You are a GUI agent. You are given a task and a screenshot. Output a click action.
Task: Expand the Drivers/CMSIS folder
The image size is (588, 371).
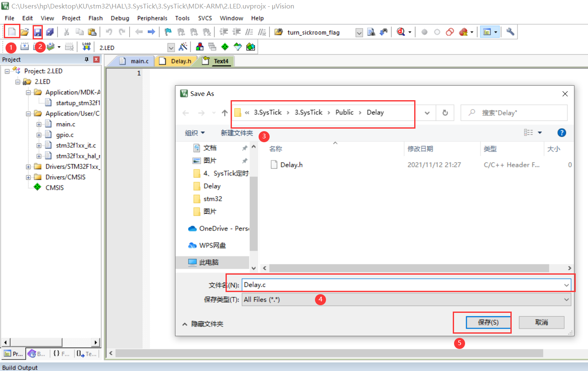coord(28,177)
